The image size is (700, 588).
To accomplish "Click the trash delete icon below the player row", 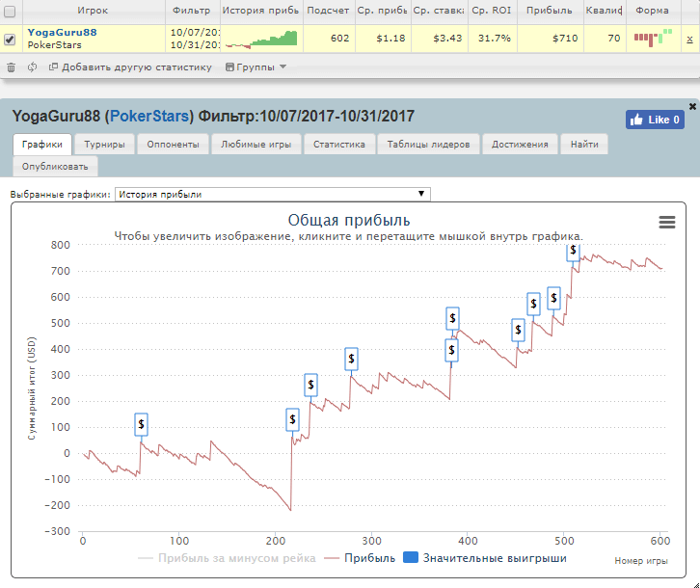I will (x=11, y=67).
